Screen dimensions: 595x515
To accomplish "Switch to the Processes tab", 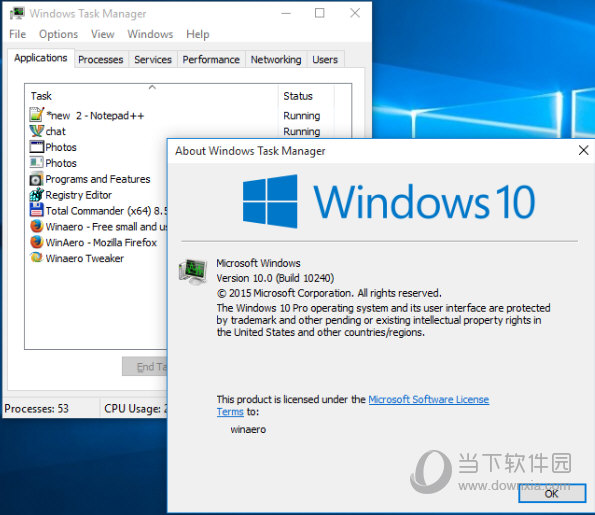I will [101, 60].
